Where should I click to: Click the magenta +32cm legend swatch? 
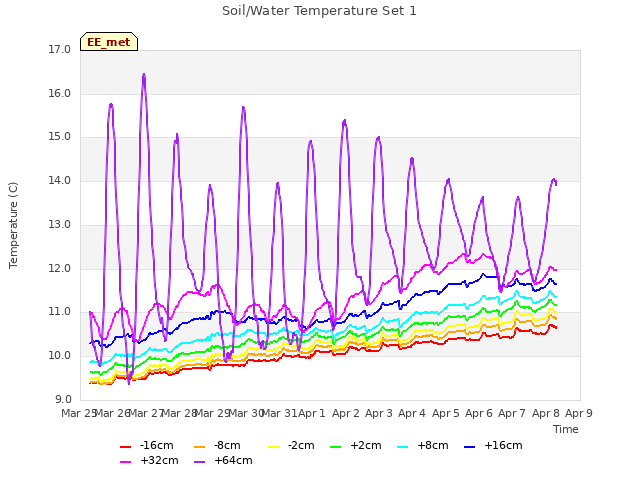pyautogui.click(x=125, y=462)
